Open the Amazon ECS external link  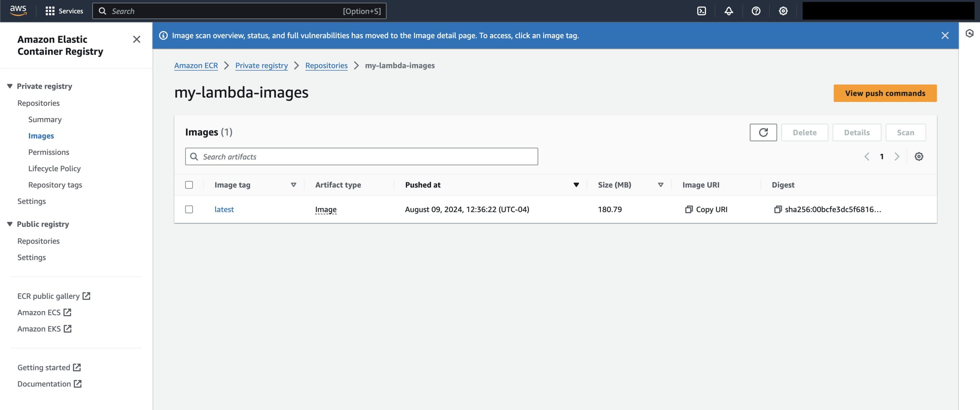pyautogui.click(x=44, y=312)
